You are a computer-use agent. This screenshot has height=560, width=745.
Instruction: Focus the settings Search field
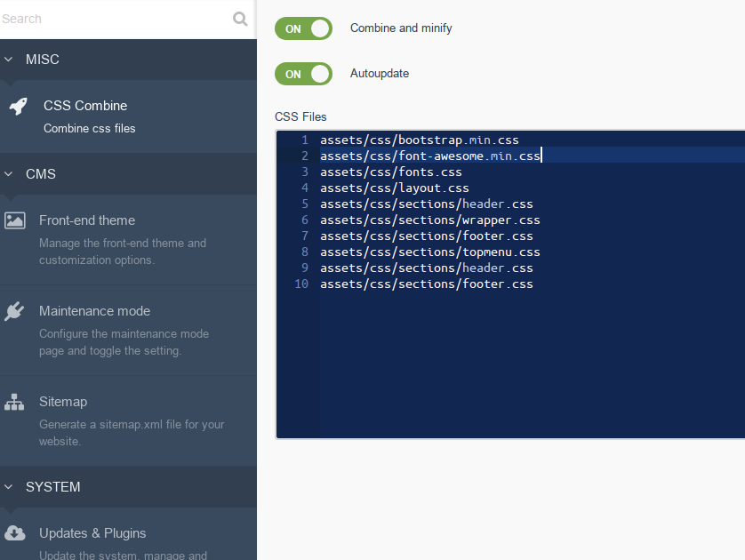coord(114,19)
